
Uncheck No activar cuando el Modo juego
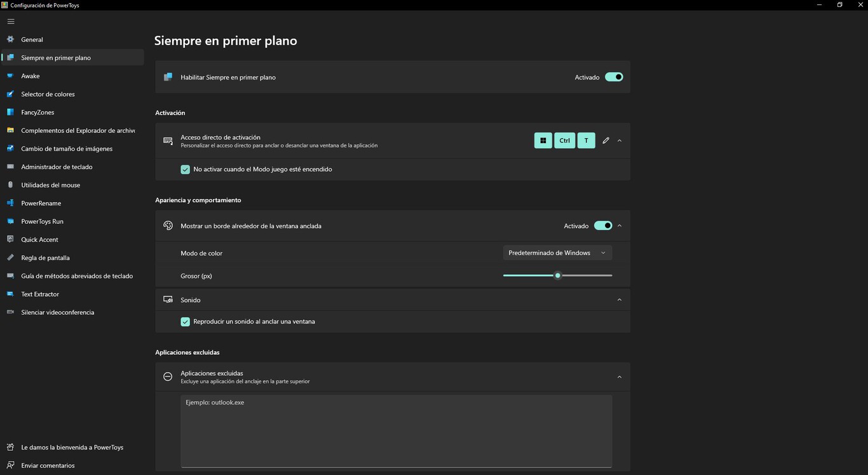coord(185,169)
